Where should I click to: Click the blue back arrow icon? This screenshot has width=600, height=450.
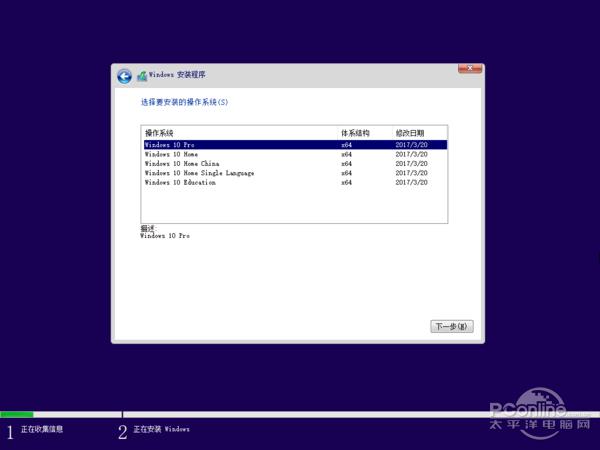pyautogui.click(x=124, y=76)
